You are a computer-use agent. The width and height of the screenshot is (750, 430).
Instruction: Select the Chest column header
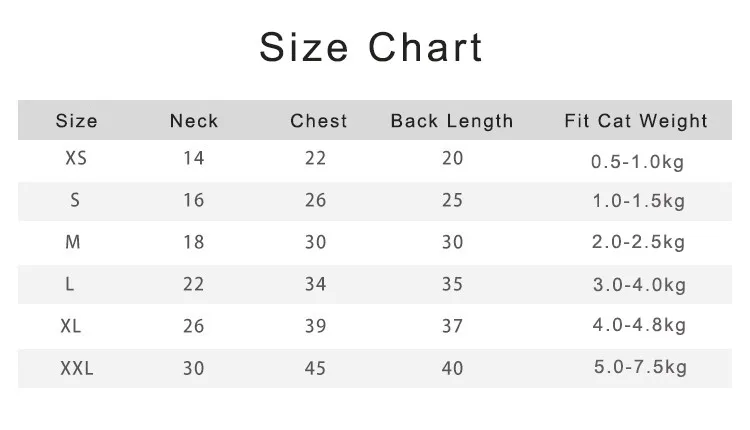point(319,121)
